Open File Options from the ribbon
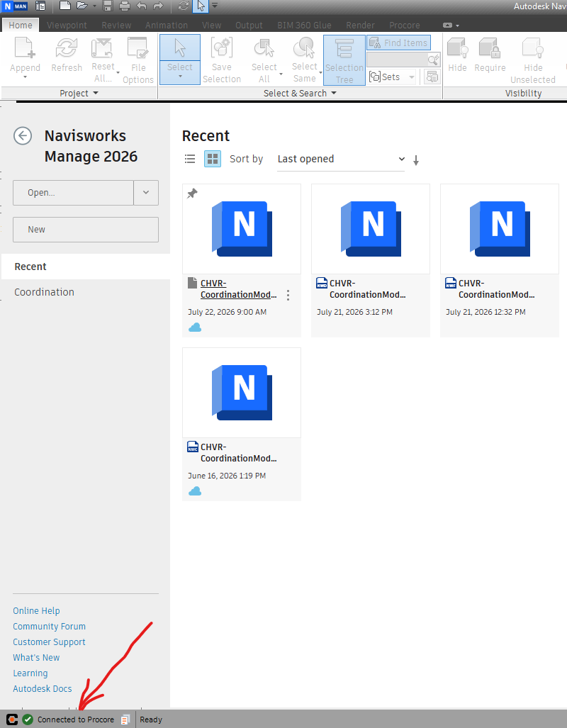Viewport: 567px width, 728px height. tap(138, 60)
